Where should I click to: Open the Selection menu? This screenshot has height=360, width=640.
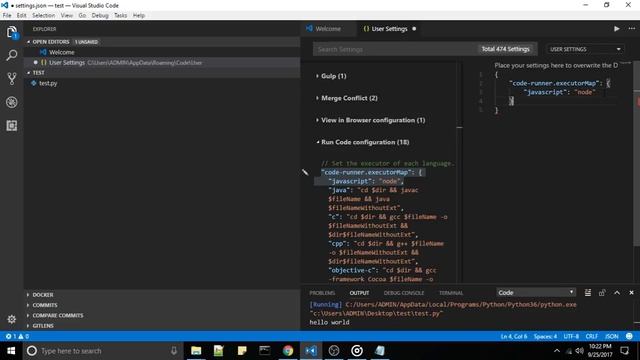43,15
